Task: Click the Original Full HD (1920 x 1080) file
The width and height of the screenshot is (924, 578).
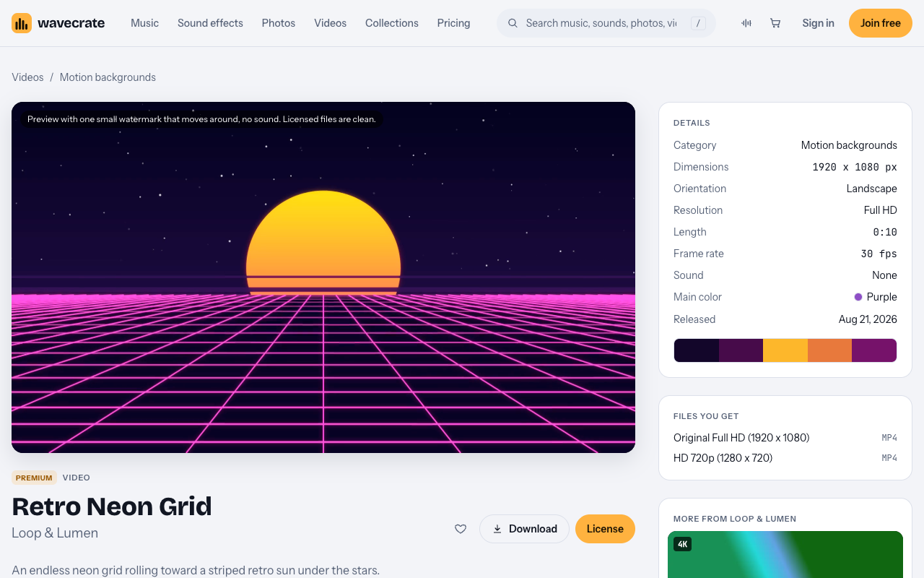Action: 741,438
